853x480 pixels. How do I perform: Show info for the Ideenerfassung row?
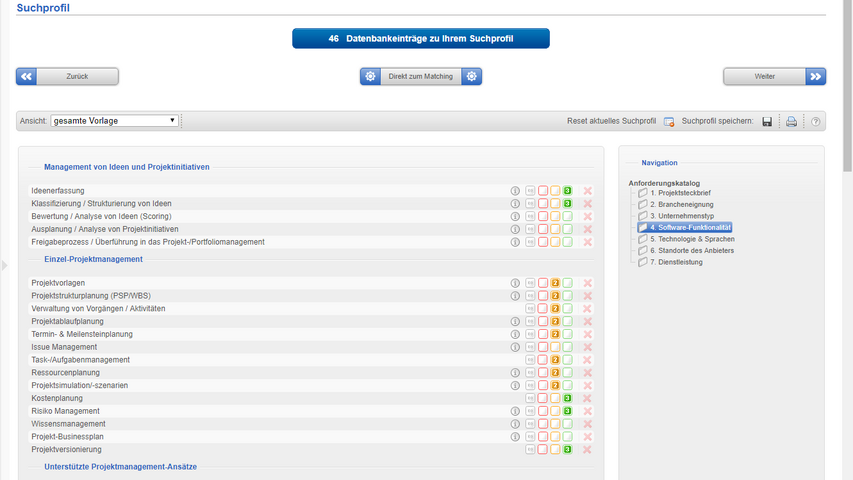pyautogui.click(x=516, y=190)
